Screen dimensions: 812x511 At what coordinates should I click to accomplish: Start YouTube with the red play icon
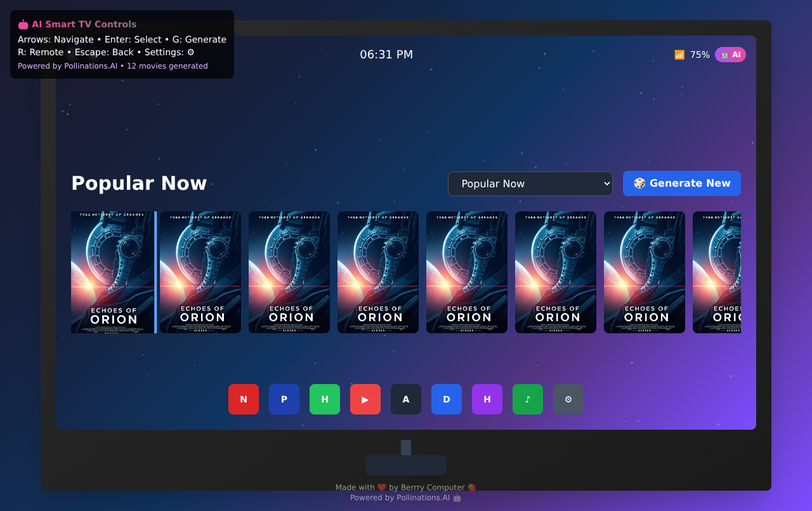(x=365, y=399)
